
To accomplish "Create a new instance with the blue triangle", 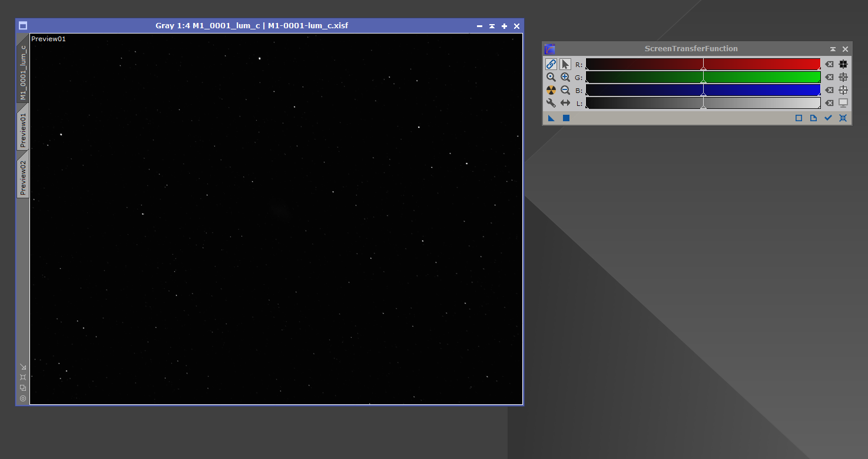I will point(550,118).
